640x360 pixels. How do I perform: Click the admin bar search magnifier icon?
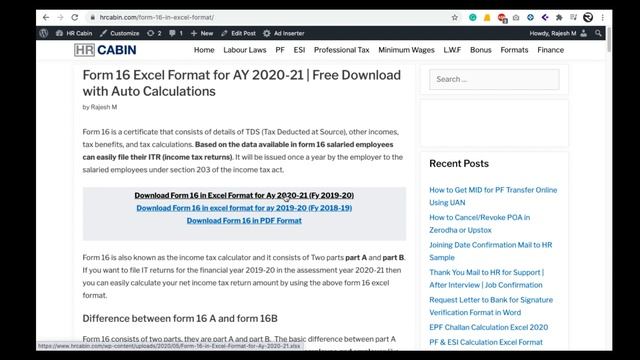coord(598,33)
